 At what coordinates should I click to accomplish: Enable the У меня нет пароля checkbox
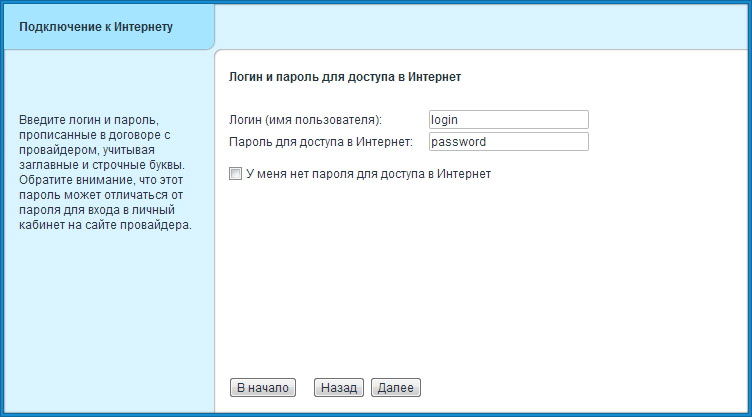coord(236,174)
